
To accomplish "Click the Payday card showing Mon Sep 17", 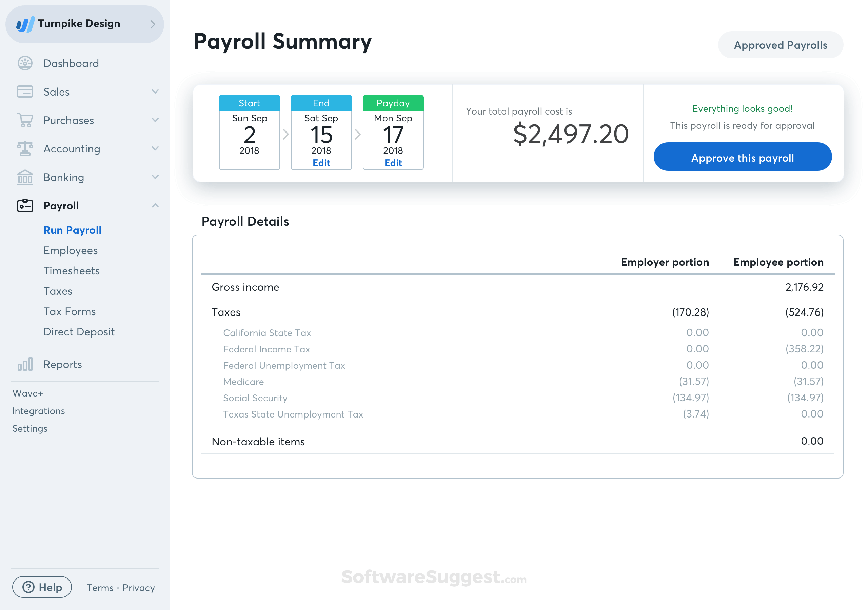I will click(393, 132).
